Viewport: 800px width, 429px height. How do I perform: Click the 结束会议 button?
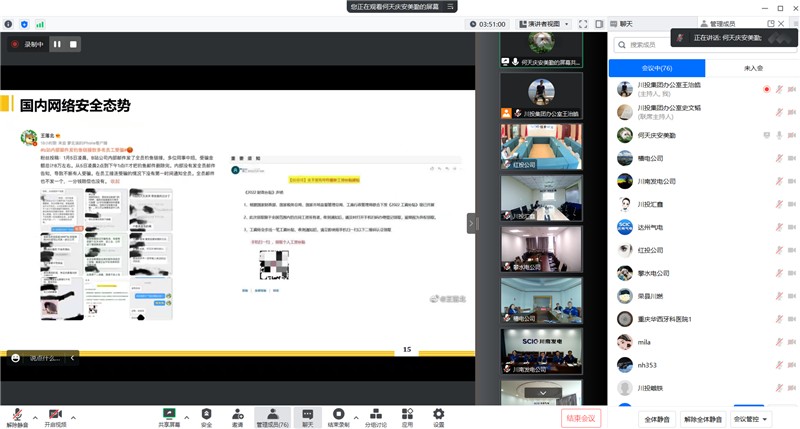[580, 418]
